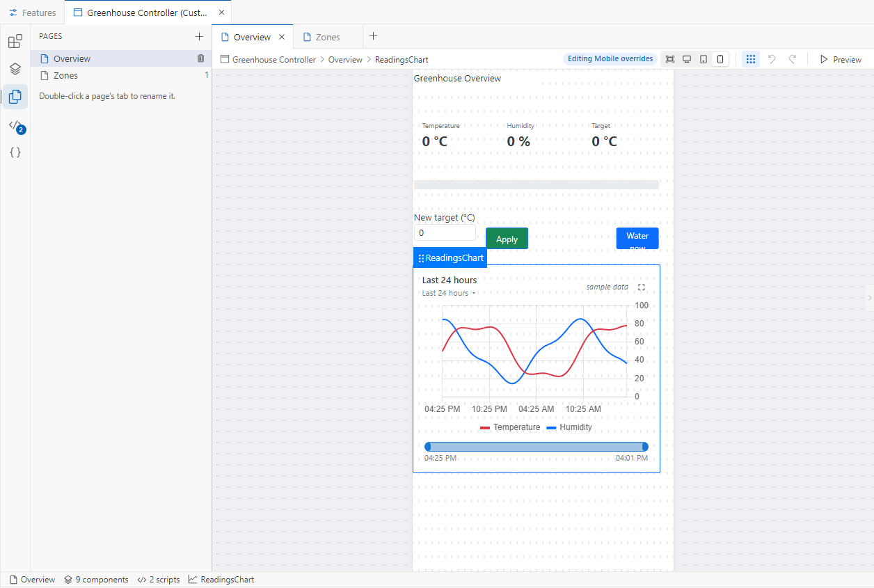Toggle the grid dots display
This screenshot has width=874, height=588.
pos(751,59)
